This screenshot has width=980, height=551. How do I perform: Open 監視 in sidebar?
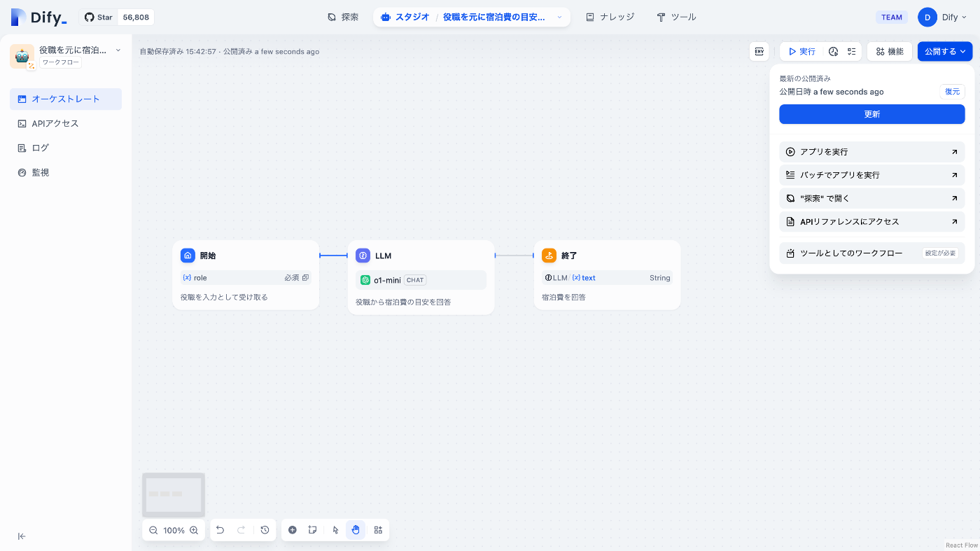66,172
